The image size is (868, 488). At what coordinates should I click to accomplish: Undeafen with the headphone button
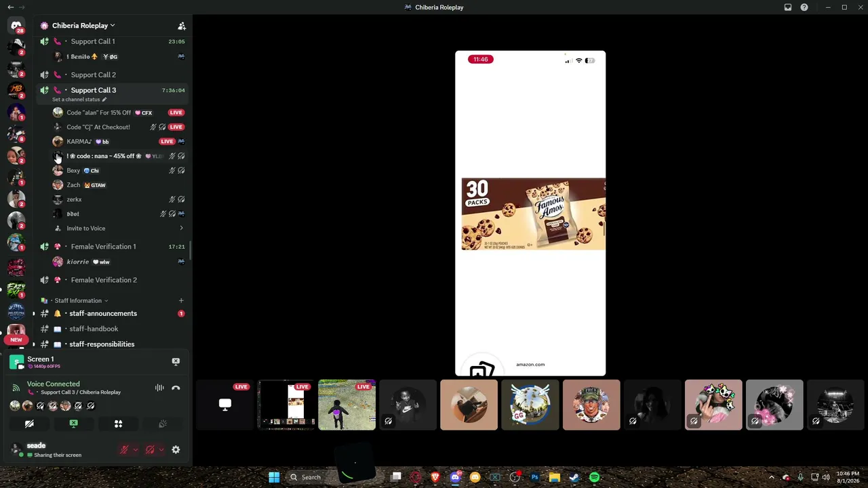[x=150, y=450]
